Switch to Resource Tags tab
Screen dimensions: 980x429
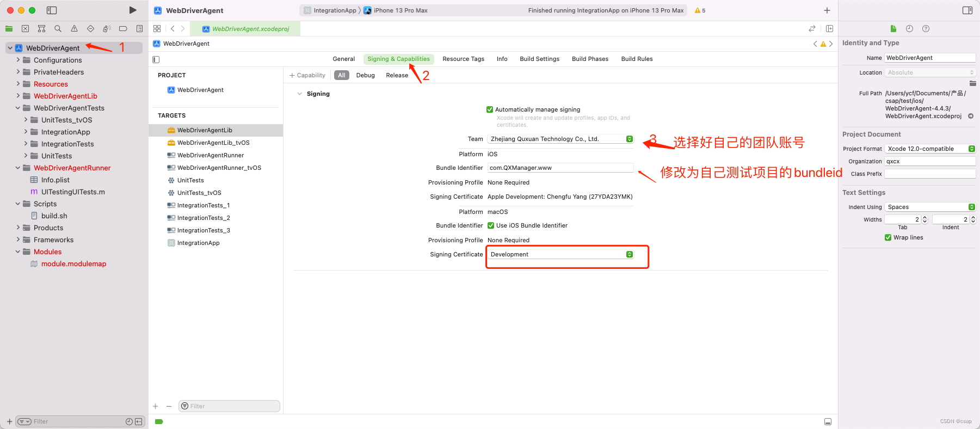pos(463,59)
